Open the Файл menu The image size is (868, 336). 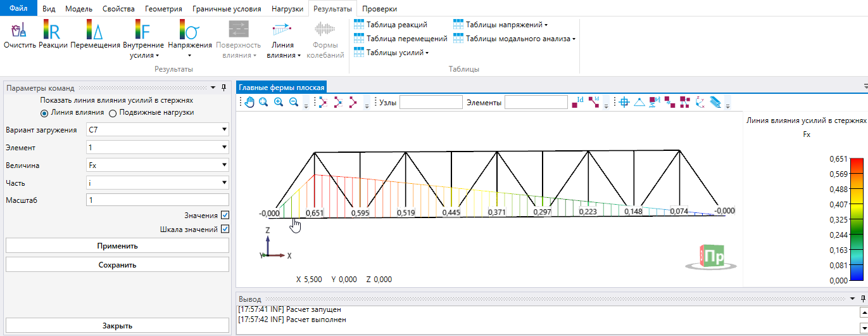click(18, 8)
